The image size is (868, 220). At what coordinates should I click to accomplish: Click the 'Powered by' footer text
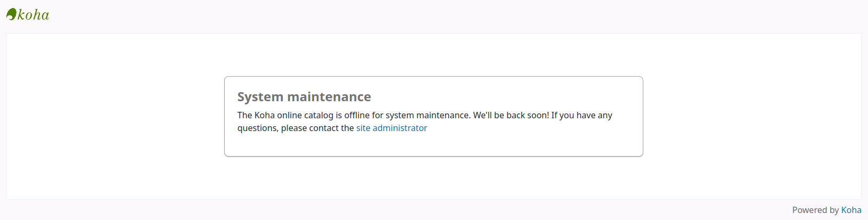click(x=815, y=210)
